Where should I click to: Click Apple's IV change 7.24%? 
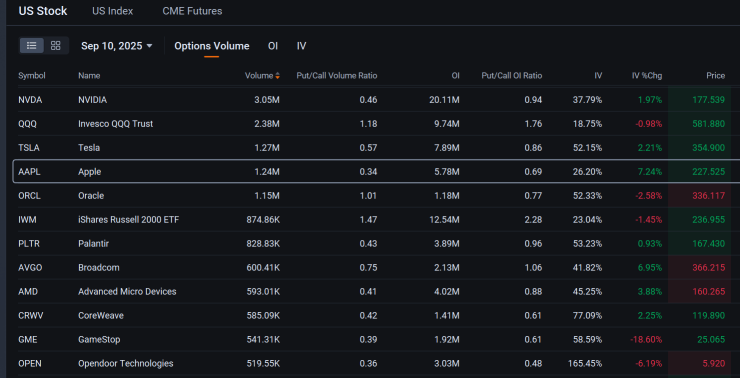pyautogui.click(x=650, y=172)
